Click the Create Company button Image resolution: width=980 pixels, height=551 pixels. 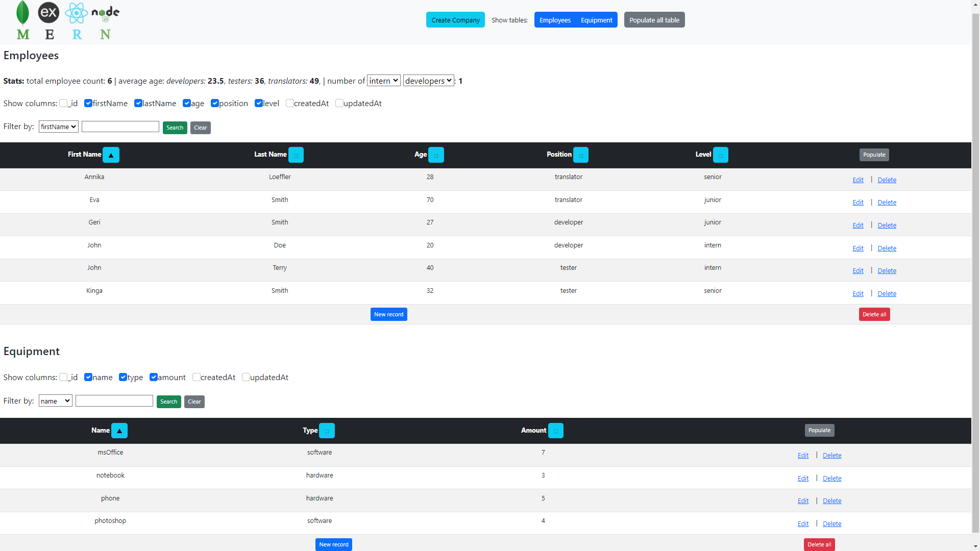455,19
